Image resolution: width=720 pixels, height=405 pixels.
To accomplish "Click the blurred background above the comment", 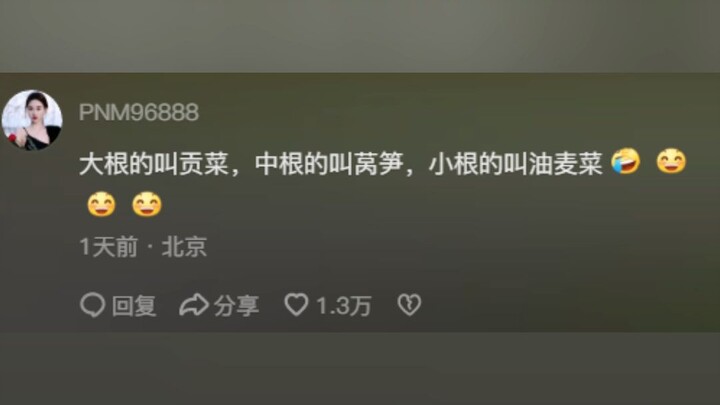I will [x=360, y=36].
